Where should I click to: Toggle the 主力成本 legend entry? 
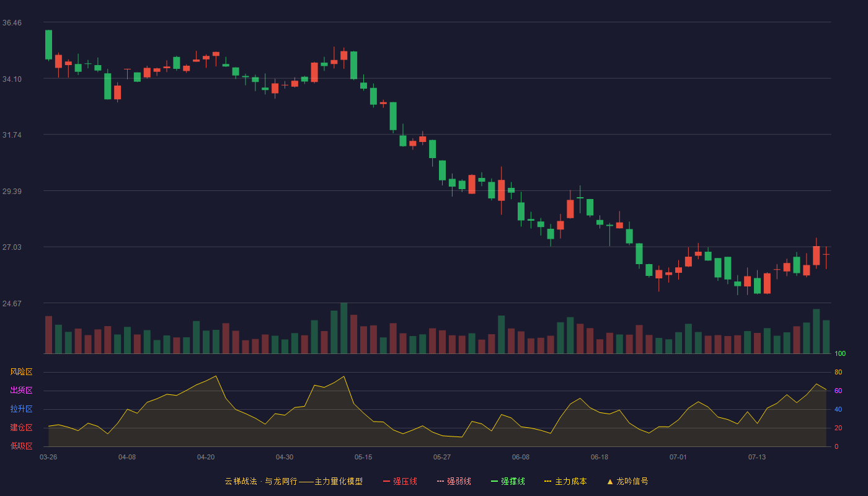click(x=565, y=481)
